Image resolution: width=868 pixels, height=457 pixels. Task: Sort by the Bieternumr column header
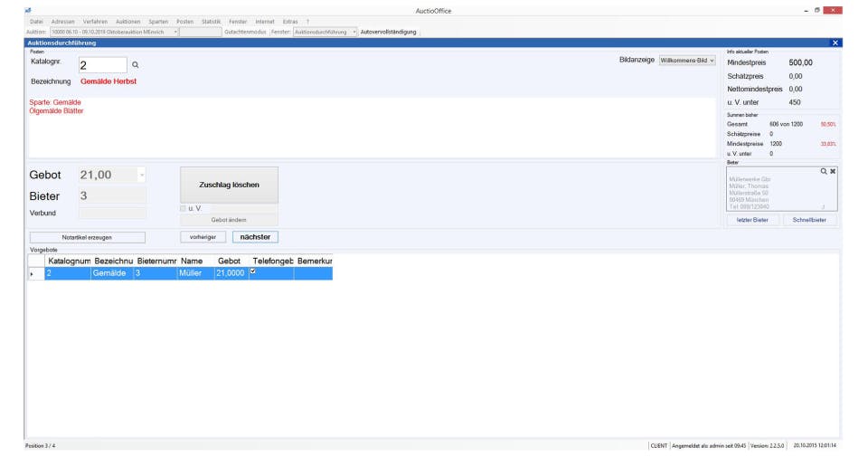click(156, 261)
